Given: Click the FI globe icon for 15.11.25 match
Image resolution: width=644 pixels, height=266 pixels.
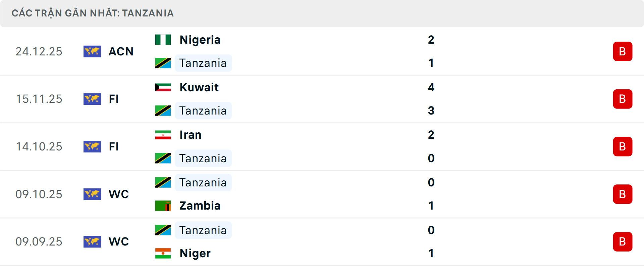Looking at the screenshot, I should pyautogui.click(x=92, y=99).
